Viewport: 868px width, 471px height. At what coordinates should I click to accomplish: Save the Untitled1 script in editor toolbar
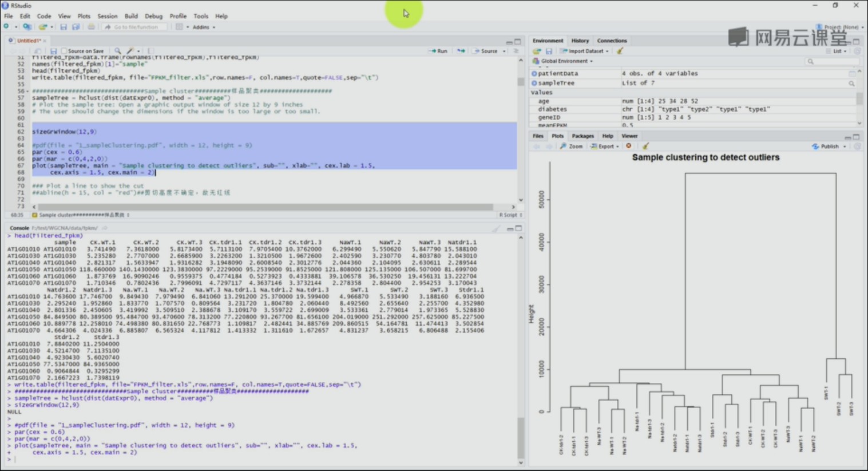pyautogui.click(x=54, y=51)
